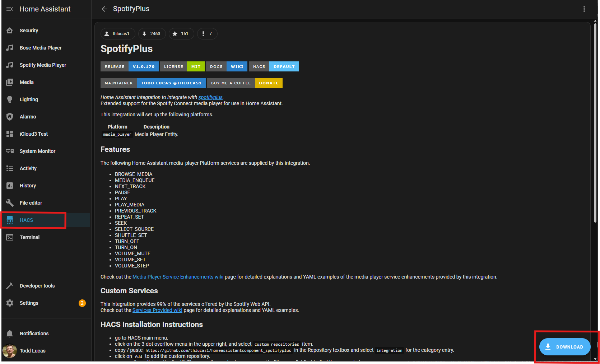Click the System Monitor sidebar label
The height and width of the screenshot is (364, 600).
[x=37, y=151]
